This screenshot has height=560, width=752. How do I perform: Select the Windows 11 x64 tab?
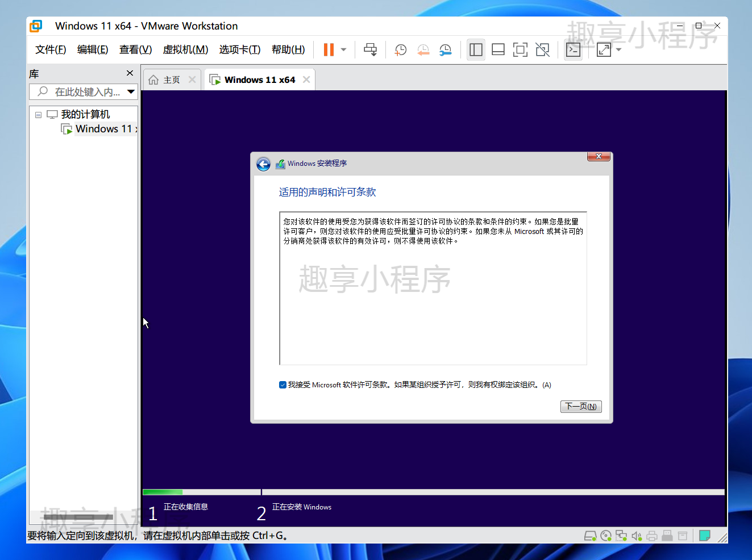tap(260, 80)
